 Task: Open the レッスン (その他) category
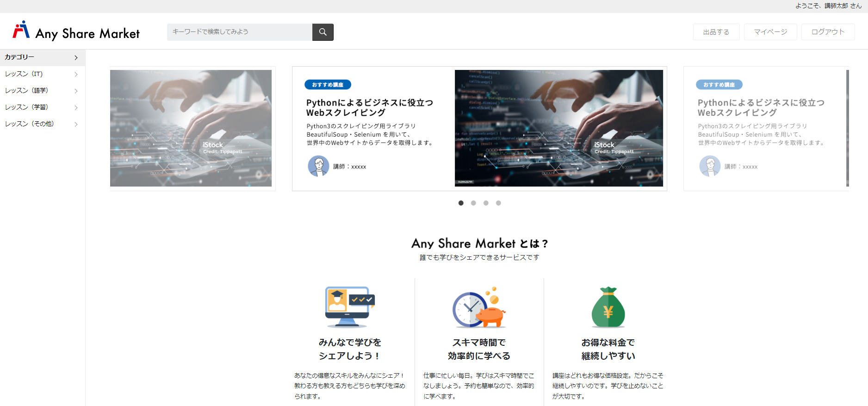pos(29,124)
